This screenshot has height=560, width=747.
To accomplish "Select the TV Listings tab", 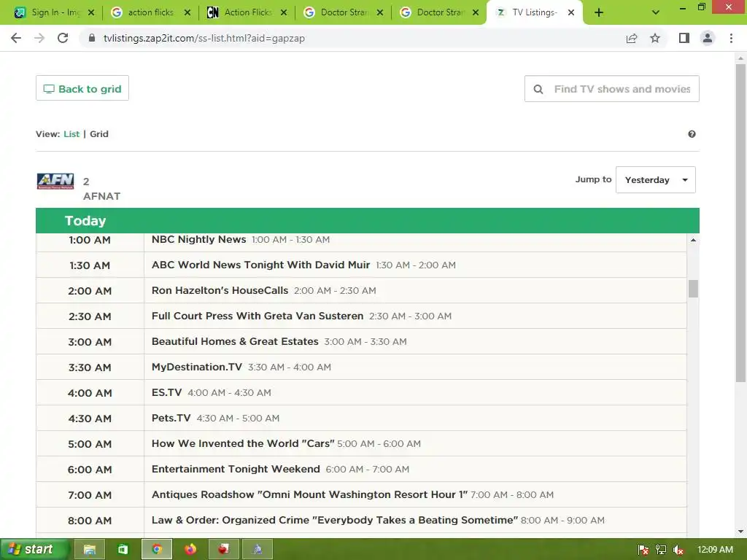I will coord(533,12).
